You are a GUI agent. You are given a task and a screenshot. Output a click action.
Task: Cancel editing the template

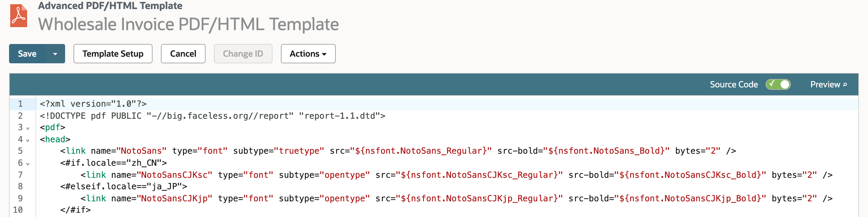183,54
